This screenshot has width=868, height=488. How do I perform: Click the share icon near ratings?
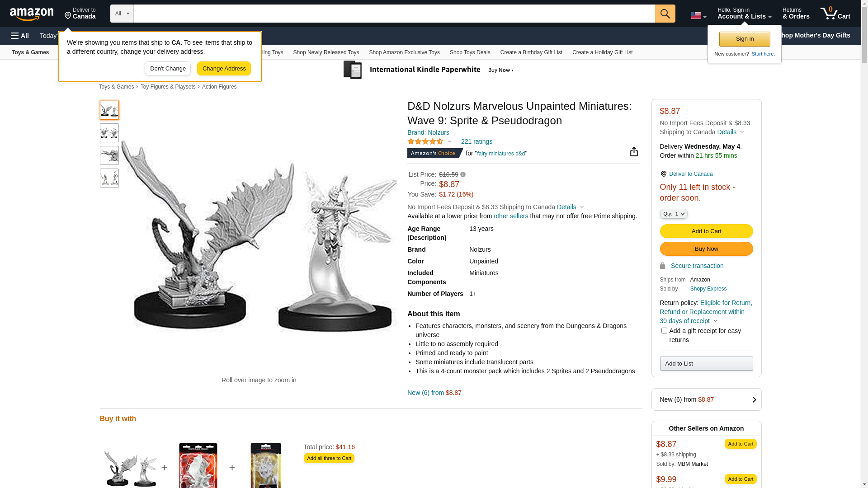click(x=634, y=151)
